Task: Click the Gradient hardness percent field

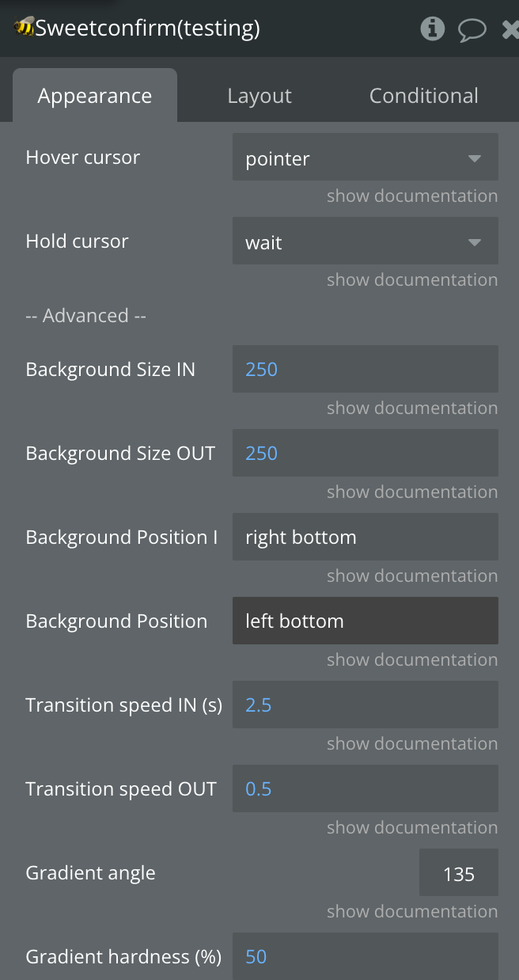Action: [x=366, y=956]
